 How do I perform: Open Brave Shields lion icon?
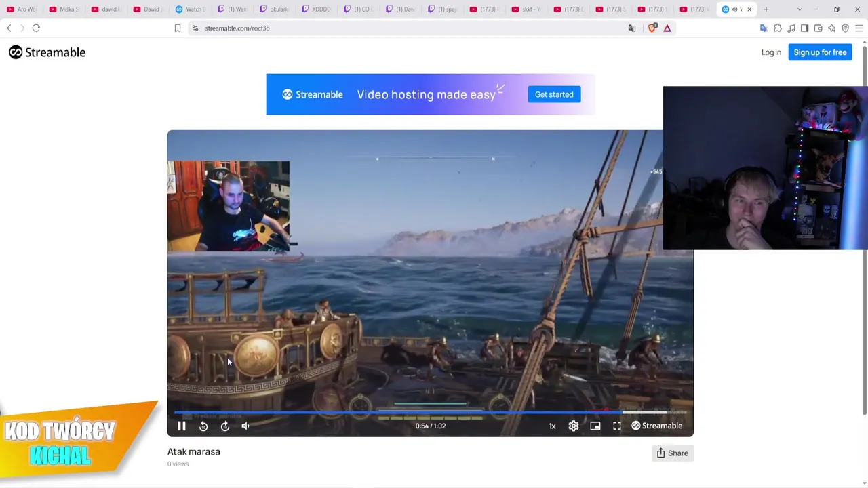652,28
